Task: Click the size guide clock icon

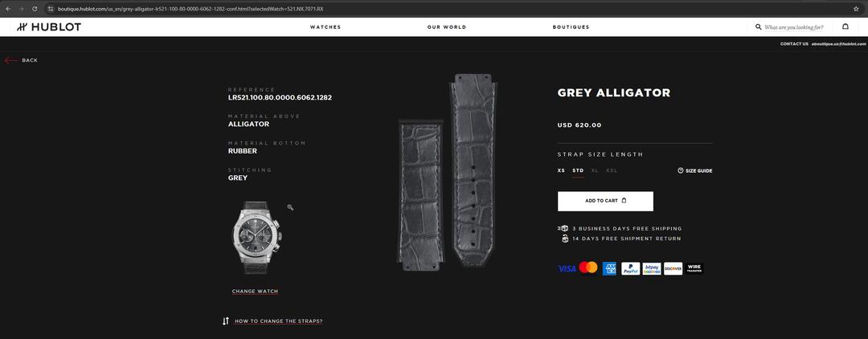Action: point(681,170)
